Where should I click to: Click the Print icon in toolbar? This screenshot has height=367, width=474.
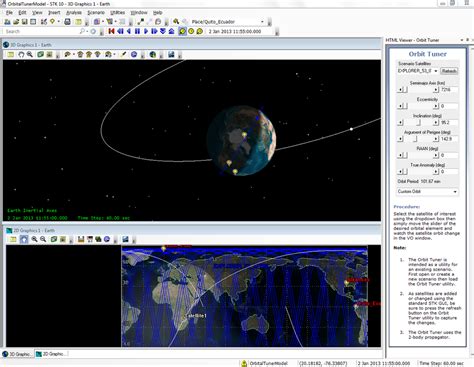coord(67,22)
